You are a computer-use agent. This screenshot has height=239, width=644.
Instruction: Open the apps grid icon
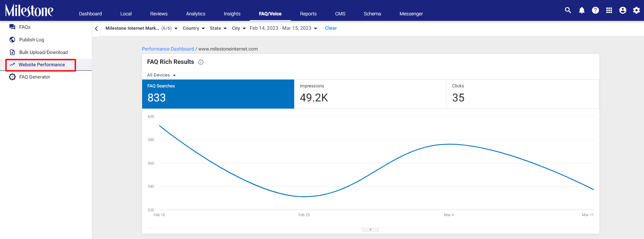pos(609,10)
